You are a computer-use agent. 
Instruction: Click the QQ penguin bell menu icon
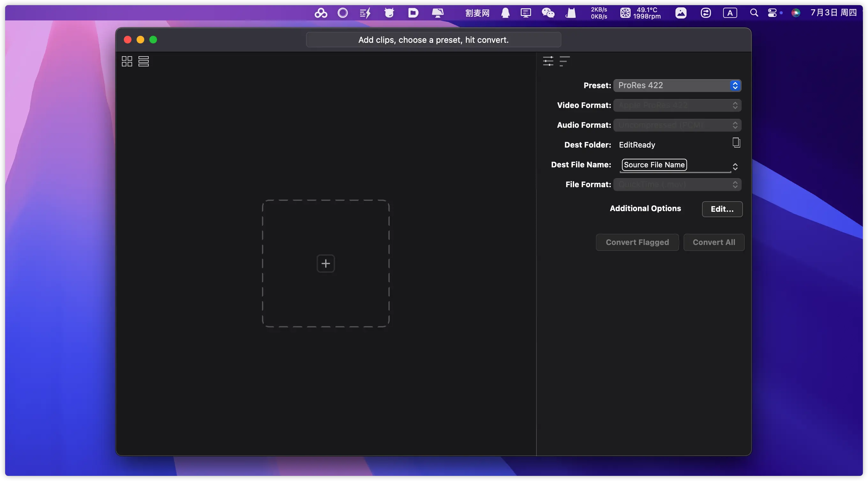(505, 13)
